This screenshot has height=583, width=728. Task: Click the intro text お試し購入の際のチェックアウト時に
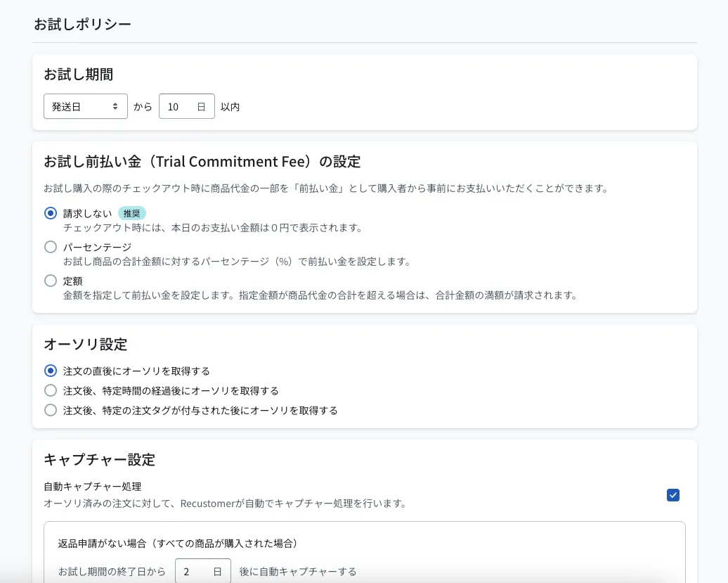(x=326, y=188)
